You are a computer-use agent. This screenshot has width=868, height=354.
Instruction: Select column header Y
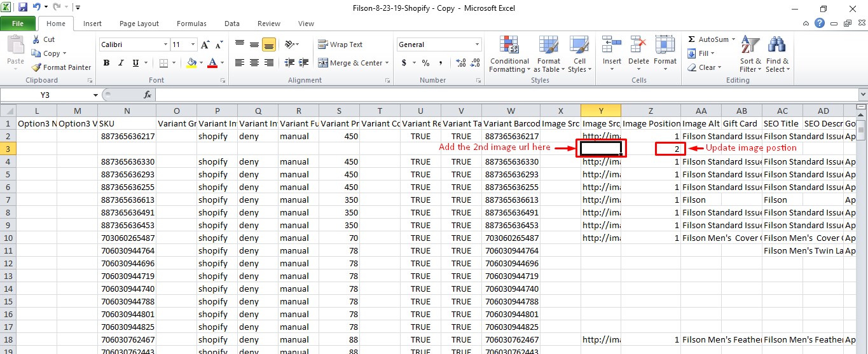[x=601, y=111]
